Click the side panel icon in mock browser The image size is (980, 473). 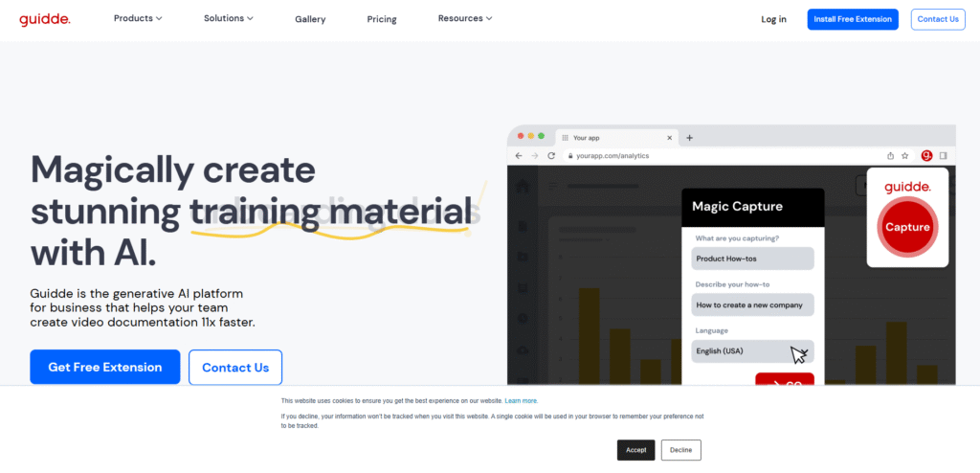click(x=943, y=155)
